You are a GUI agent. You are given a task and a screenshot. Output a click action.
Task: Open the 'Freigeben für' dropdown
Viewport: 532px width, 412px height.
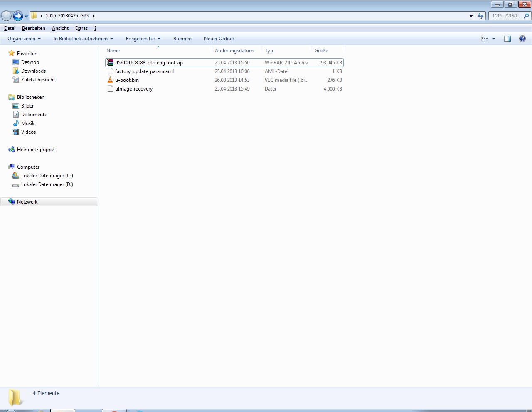[x=143, y=39]
